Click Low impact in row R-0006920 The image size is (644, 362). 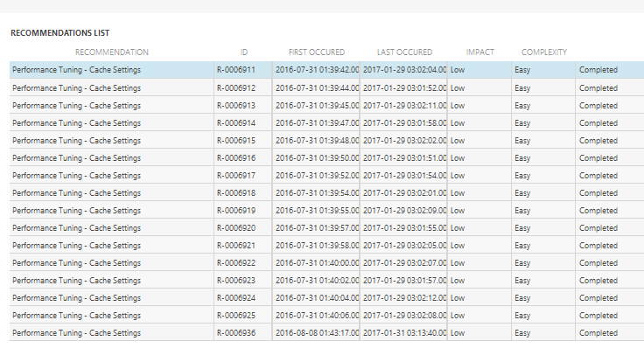point(458,228)
